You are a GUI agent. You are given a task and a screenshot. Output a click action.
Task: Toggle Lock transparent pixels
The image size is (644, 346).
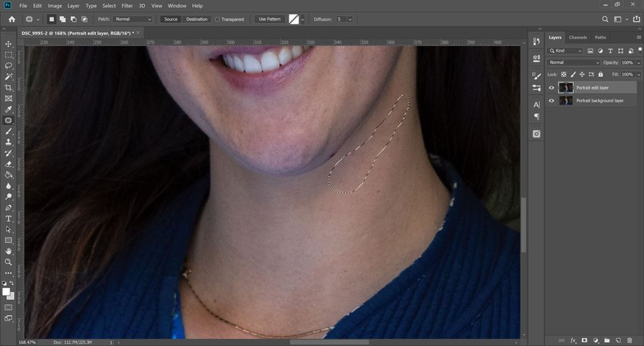click(x=564, y=74)
